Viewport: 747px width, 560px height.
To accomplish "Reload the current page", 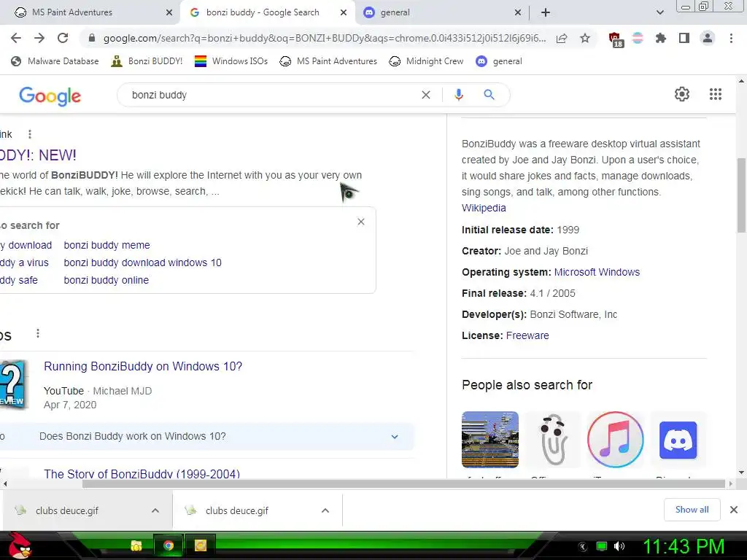I will 63,38.
